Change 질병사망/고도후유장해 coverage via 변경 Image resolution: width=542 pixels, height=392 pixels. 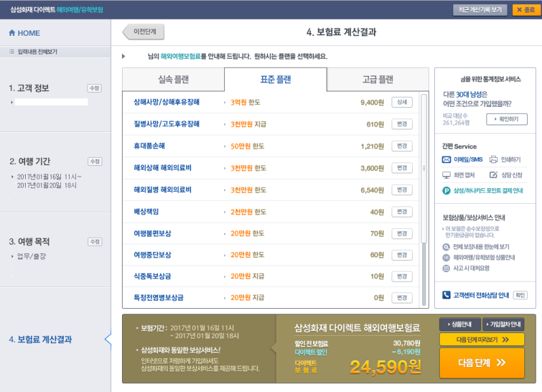[x=402, y=124]
